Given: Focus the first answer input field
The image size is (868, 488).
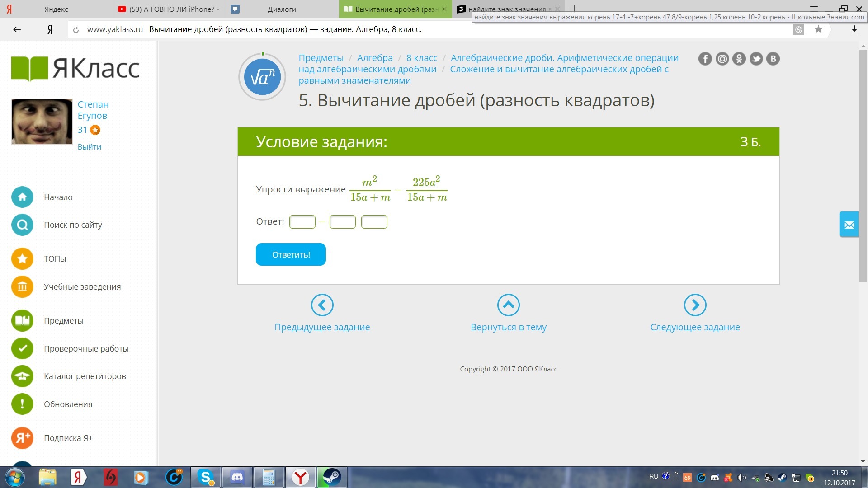Looking at the screenshot, I should tap(302, 222).
